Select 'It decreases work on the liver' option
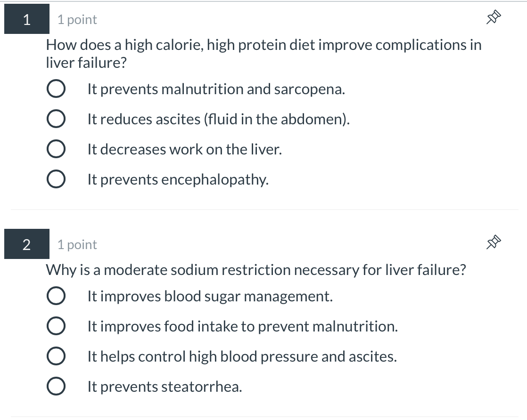The width and height of the screenshot is (527, 420). (x=56, y=150)
